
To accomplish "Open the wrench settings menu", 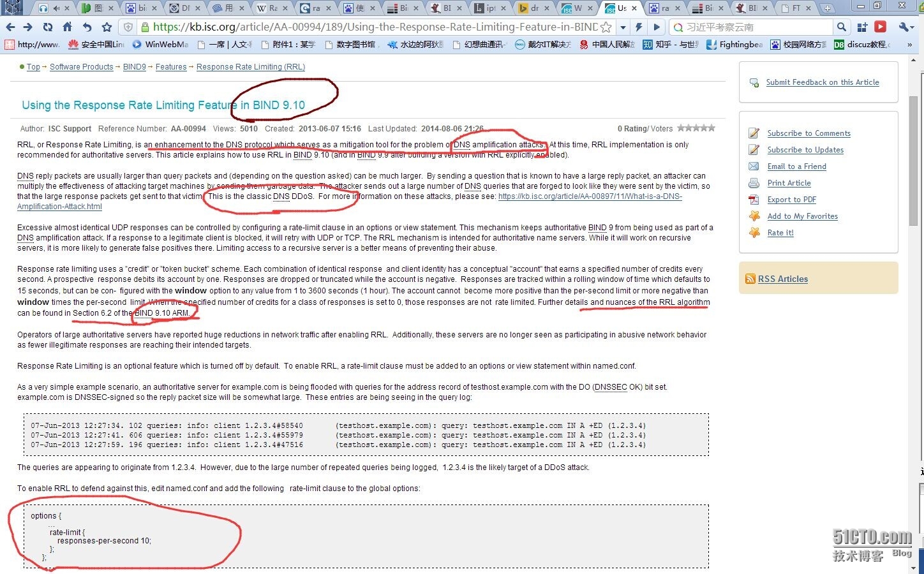I will 905,27.
